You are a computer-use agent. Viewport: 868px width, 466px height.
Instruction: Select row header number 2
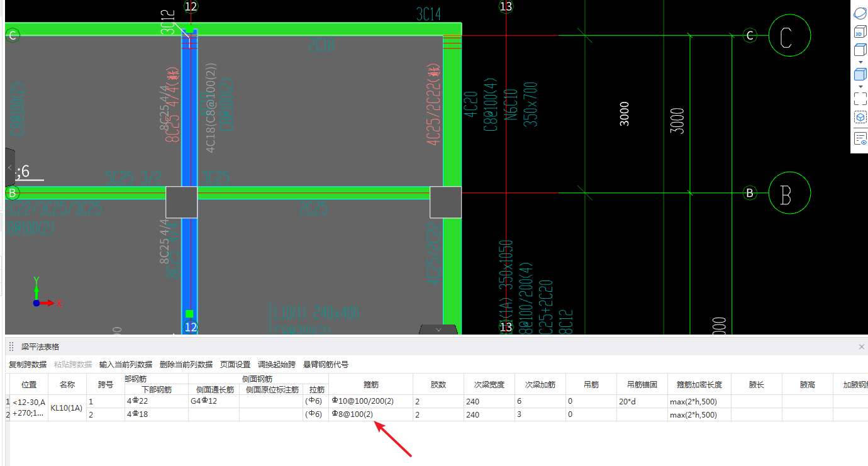8,414
